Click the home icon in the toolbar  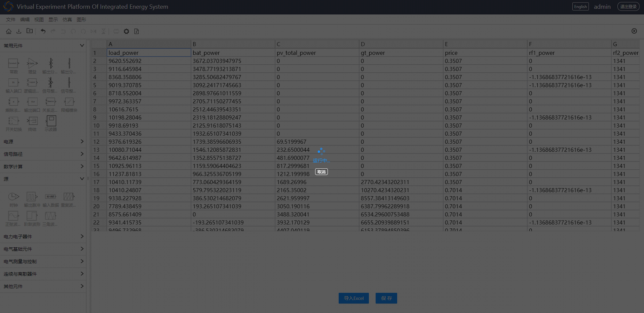pyautogui.click(x=9, y=31)
